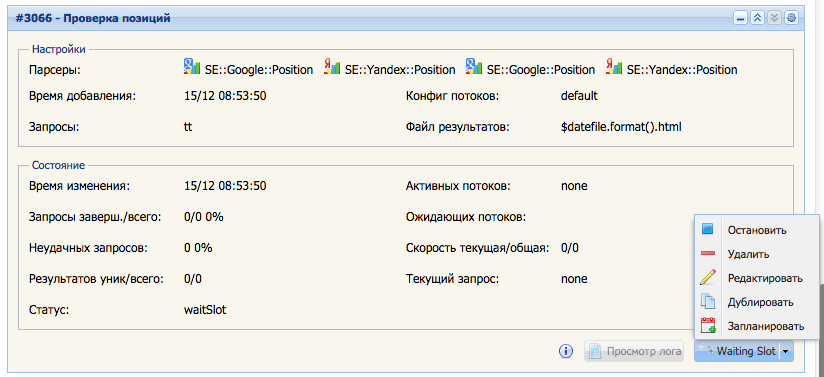Click the second SE::Google::Position text
824x377 pixels.
tap(541, 69)
